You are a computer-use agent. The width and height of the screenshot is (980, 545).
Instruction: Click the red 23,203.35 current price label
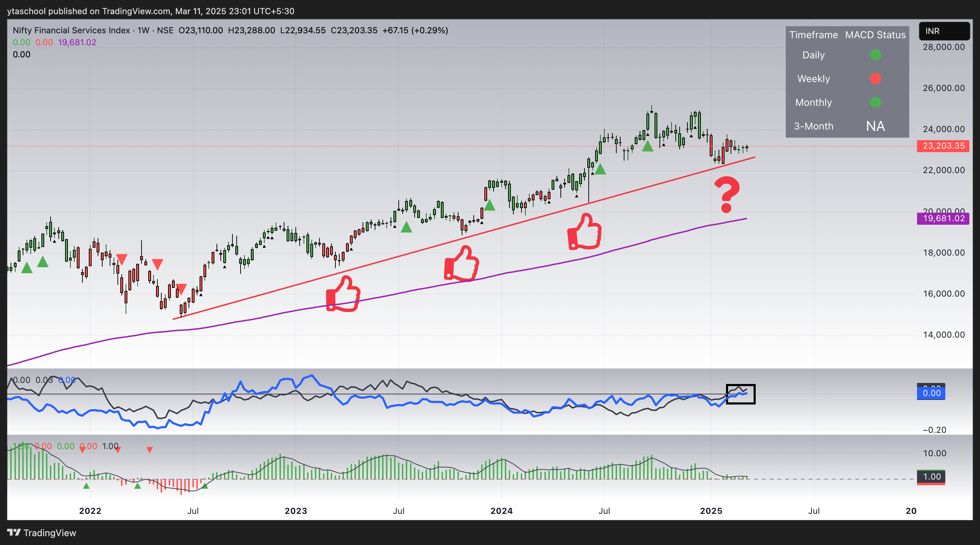tap(943, 146)
